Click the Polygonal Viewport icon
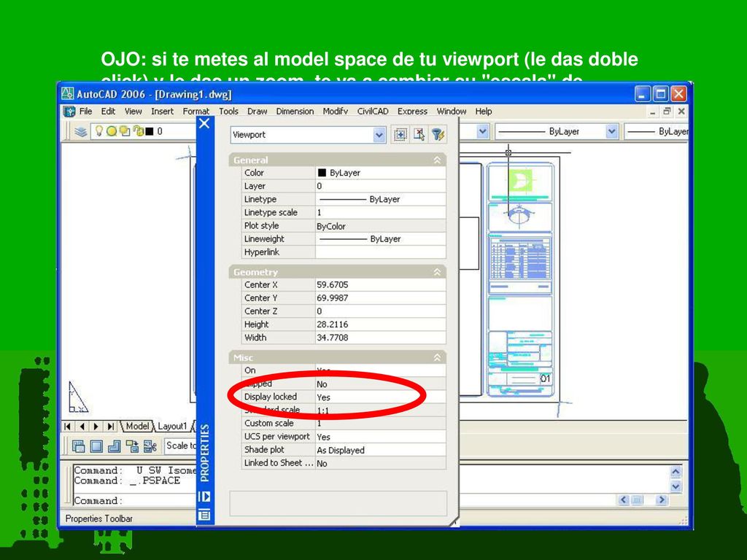Image resolution: width=747 pixels, height=560 pixels. pyautogui.click(x=115, y=446)
